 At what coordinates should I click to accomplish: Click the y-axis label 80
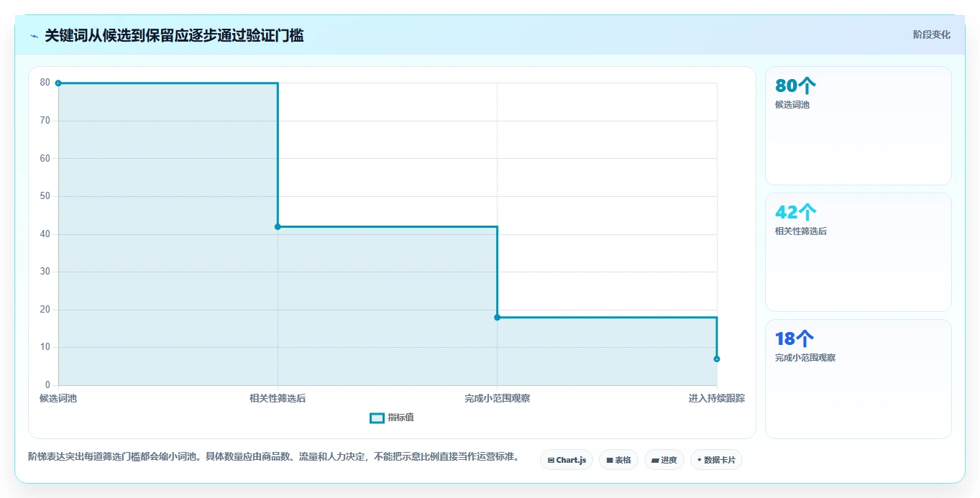coord(45,83)
